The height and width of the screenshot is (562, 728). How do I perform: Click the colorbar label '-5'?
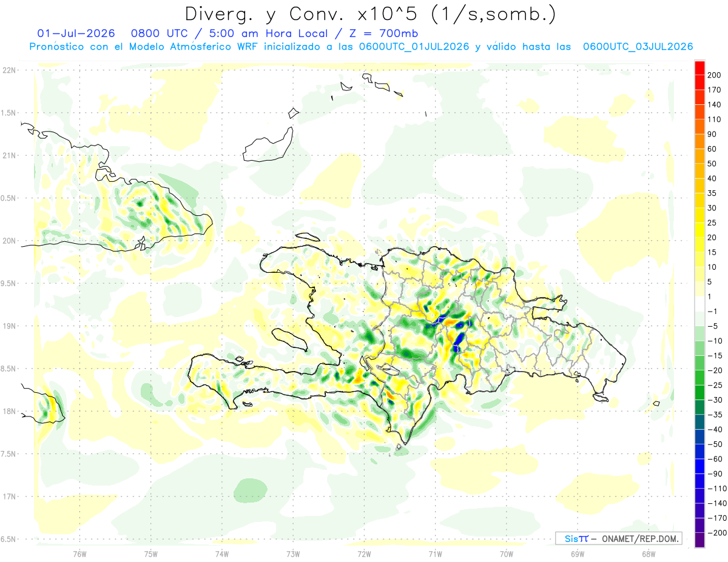712,326
